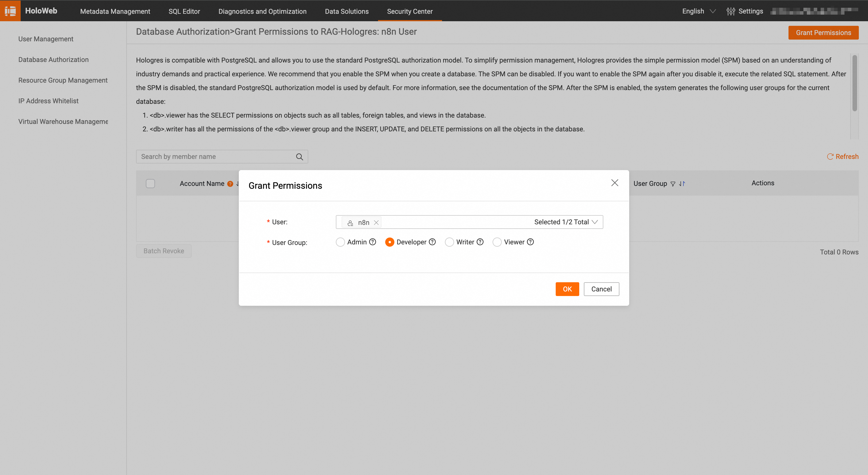Remove n8n tag with its X icon

376,223
